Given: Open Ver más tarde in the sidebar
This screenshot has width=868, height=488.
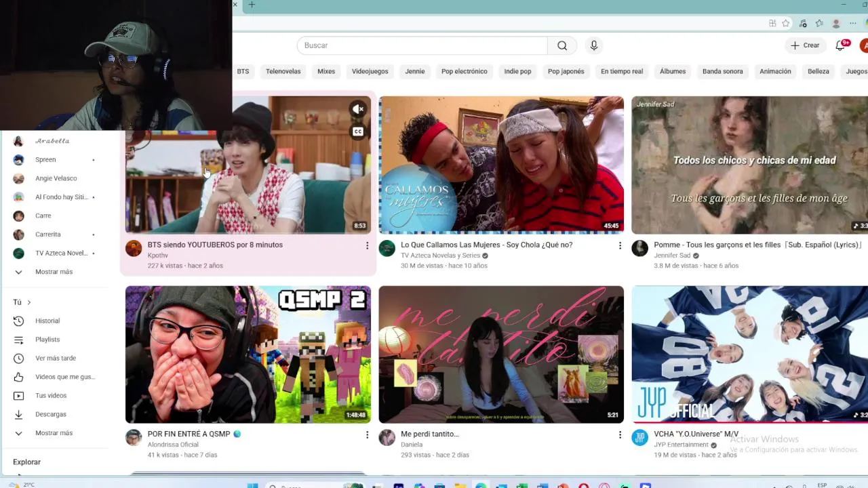Looking at the screenshot, I should pyautogui.click(x=54, y=358).
